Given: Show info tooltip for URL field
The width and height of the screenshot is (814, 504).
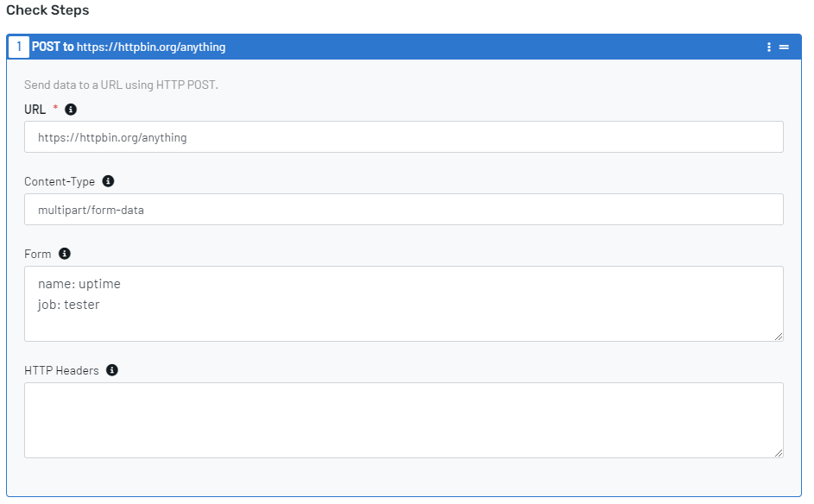Looking at the screenshot, I should click(x=71, y=110).
